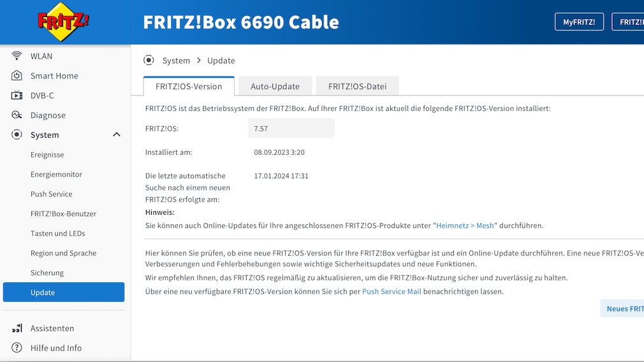This screenshot has height=362, width=644.
Task: Go to Energiemonitor page
Action: [56, 175]
